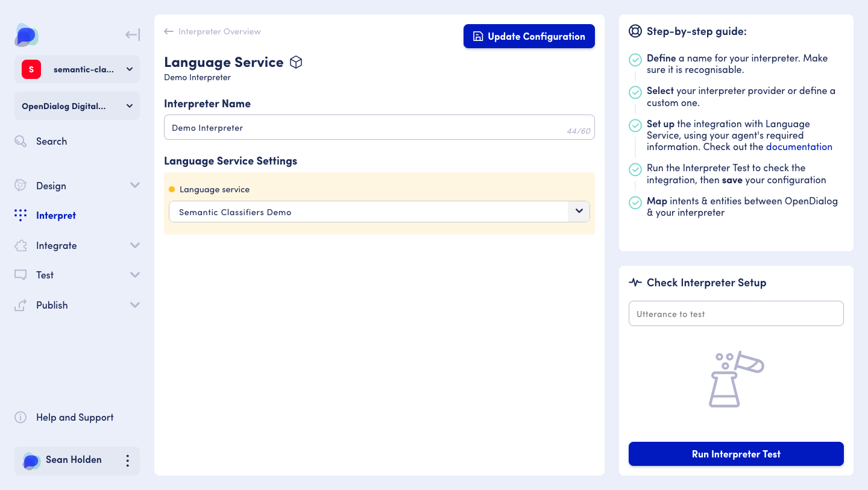Click the OpenDialog logo at top left
This screenshot has width=868, height=490.
coord(25,36)
